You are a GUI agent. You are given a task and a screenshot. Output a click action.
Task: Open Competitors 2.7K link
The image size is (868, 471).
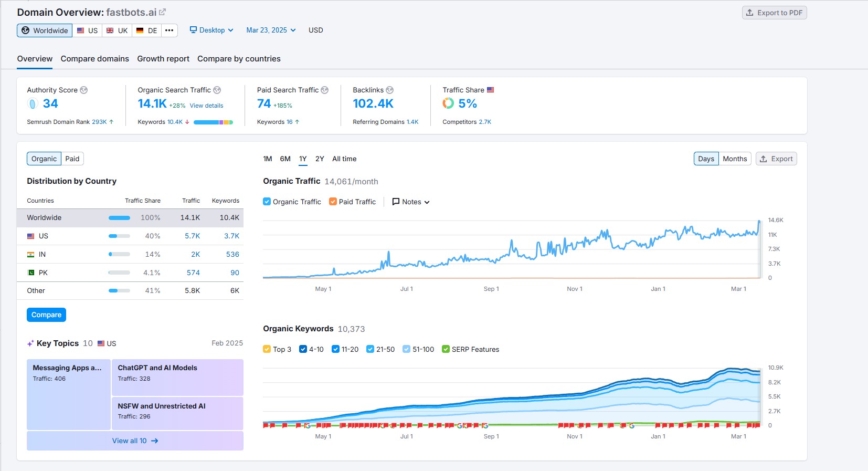485,122
